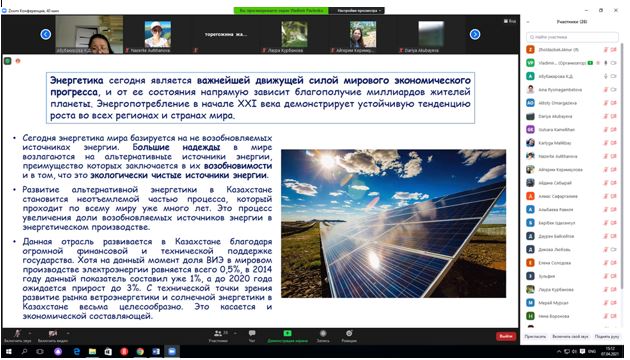Click muted mic icon for Darya Akubayeva row
This screenshot has height=360, width=630.
606,116
